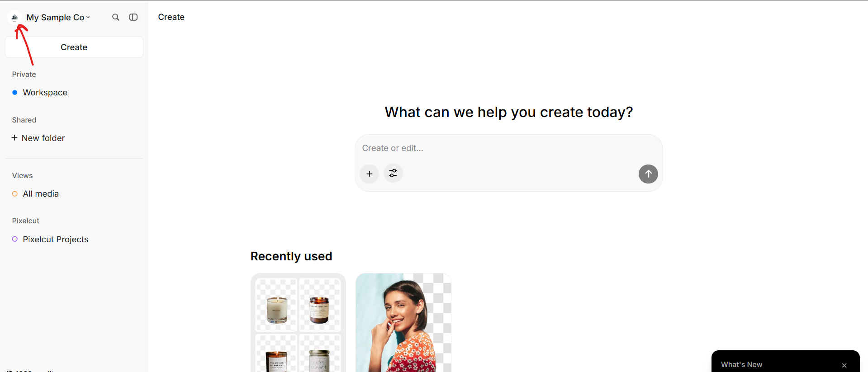Toggle the sidebar panel icon
The image size is (868, 372).
133,17
